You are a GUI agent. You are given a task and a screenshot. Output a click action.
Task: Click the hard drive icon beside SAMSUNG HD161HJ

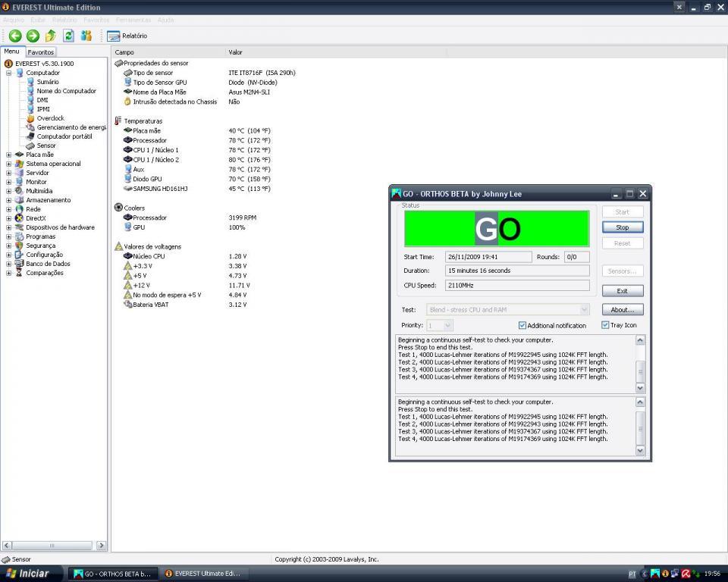(x=127, y=189)
